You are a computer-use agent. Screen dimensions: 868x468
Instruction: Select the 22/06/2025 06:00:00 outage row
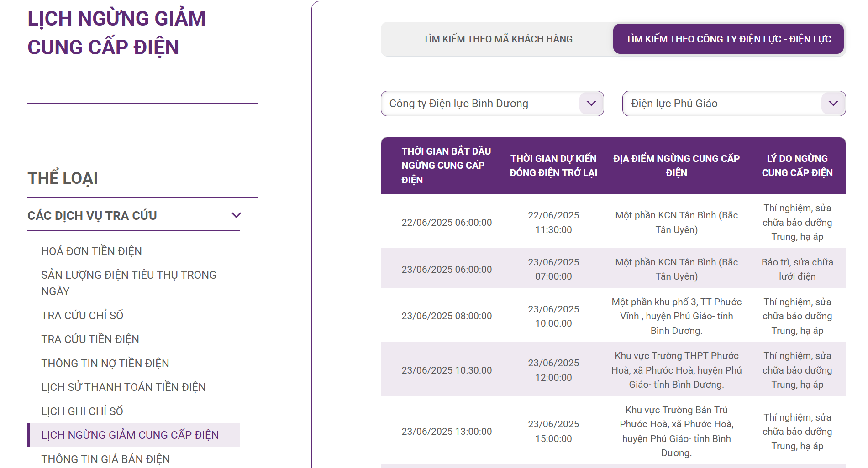coord(446,223)
